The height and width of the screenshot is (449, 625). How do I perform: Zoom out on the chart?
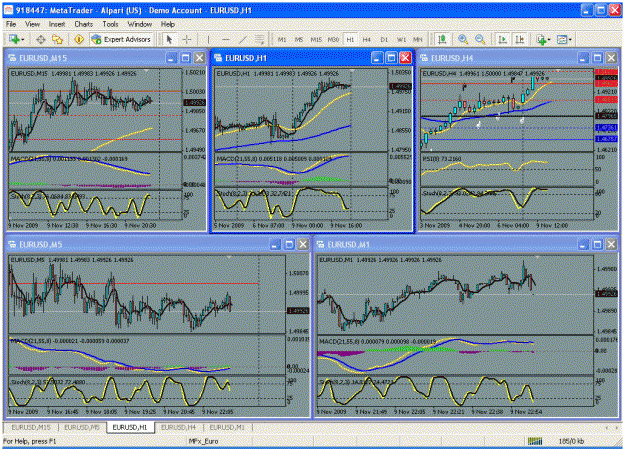(480, 39)
